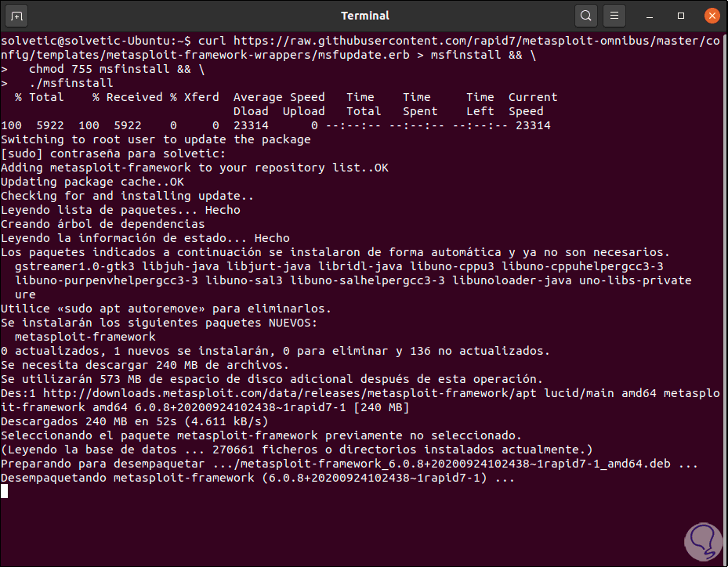Click 'Se instalarán los siguientes paquetes NUEVOS' line
This screenshot has width=728, height=567.
159,323
